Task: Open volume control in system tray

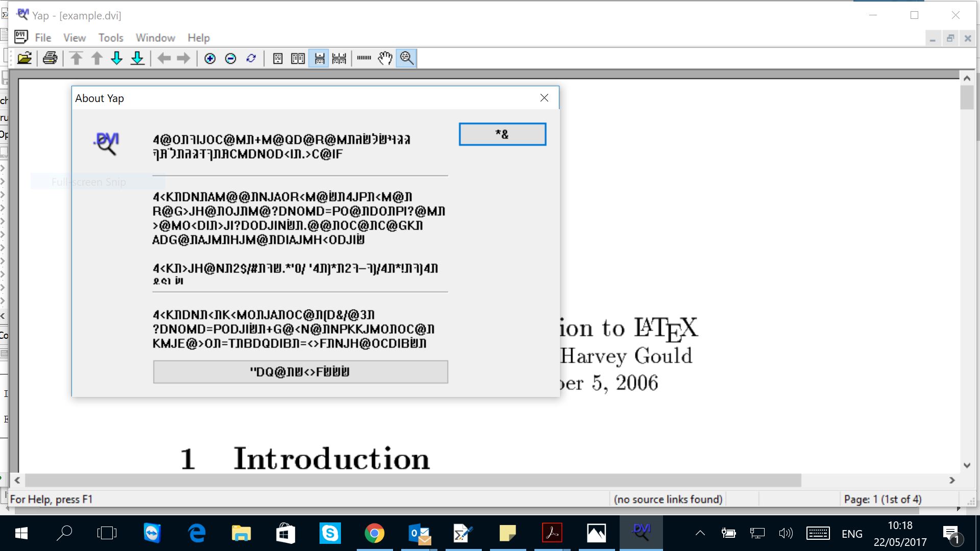Action: (x=786, y=534)
